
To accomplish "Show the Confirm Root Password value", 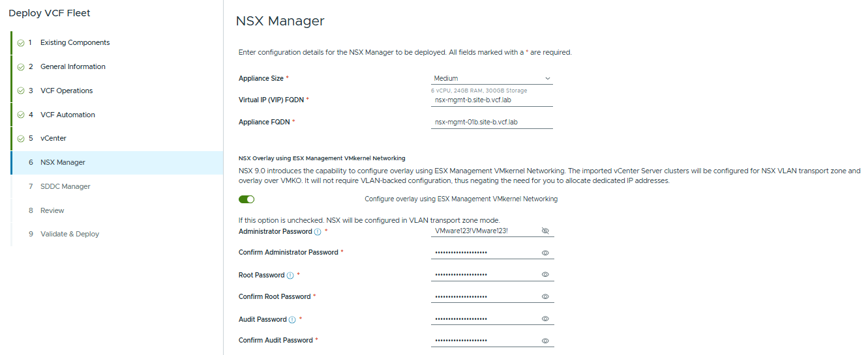I will click(546, 297).
